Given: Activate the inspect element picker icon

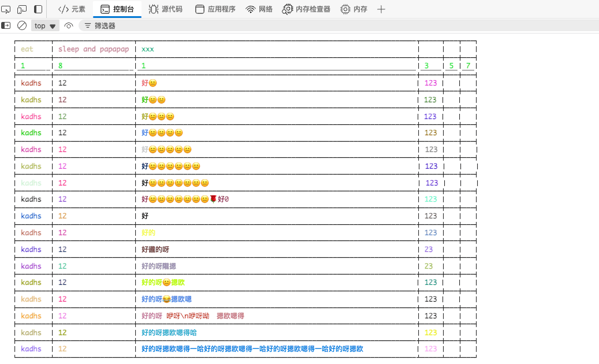Looking at the screenshot, I should [6, 9].
